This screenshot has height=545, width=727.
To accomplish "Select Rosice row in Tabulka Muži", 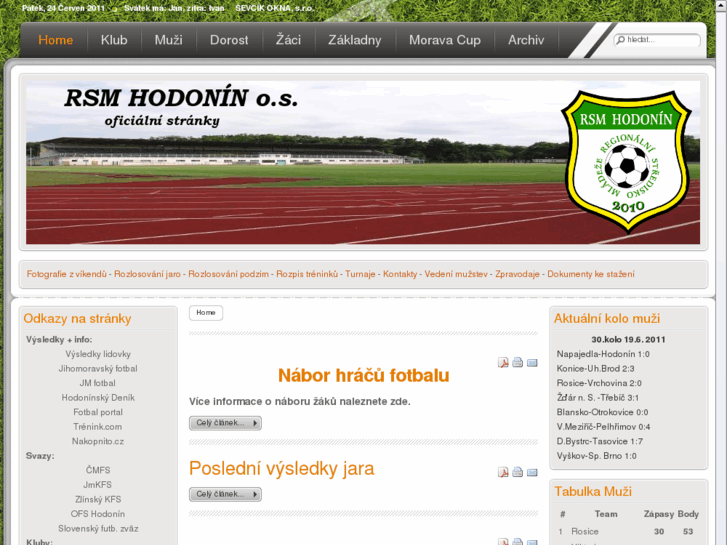I will pyautogui.click(x=629, y=532).
